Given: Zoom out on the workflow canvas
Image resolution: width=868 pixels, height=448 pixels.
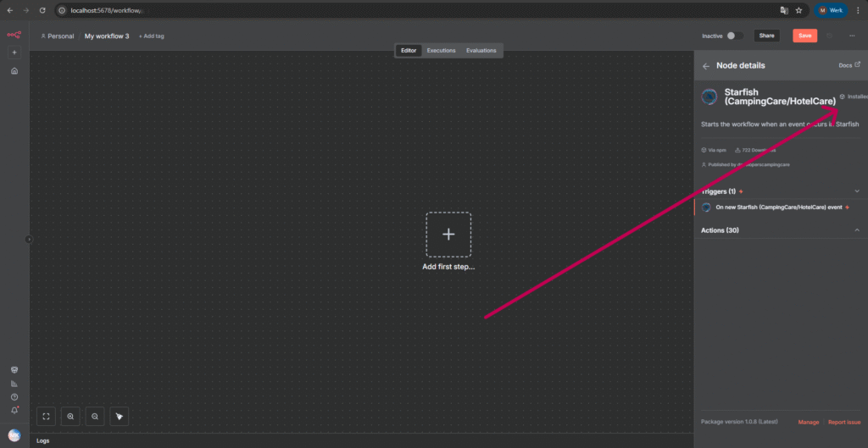Looking at the screenshot, I should [96, 416].
